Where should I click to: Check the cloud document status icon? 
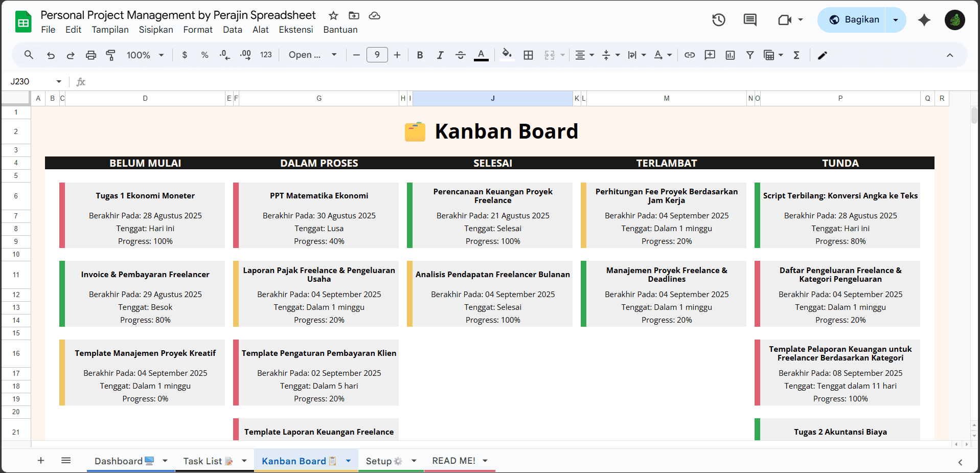tap(375, 15)
